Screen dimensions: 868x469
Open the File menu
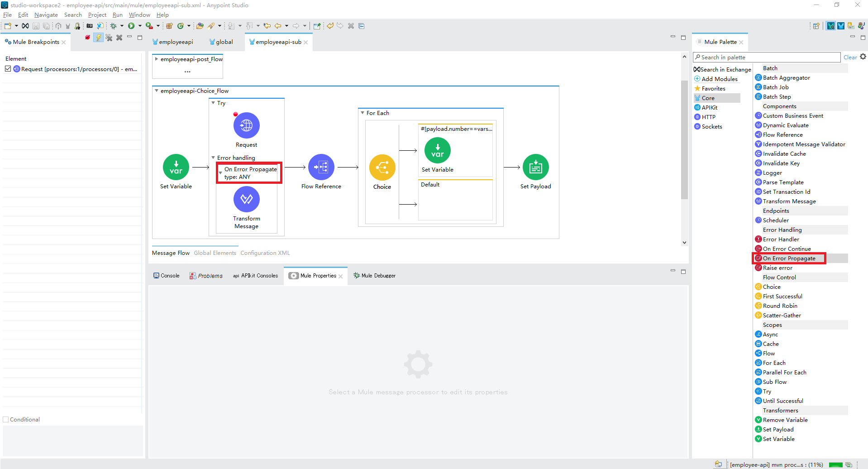7,15
